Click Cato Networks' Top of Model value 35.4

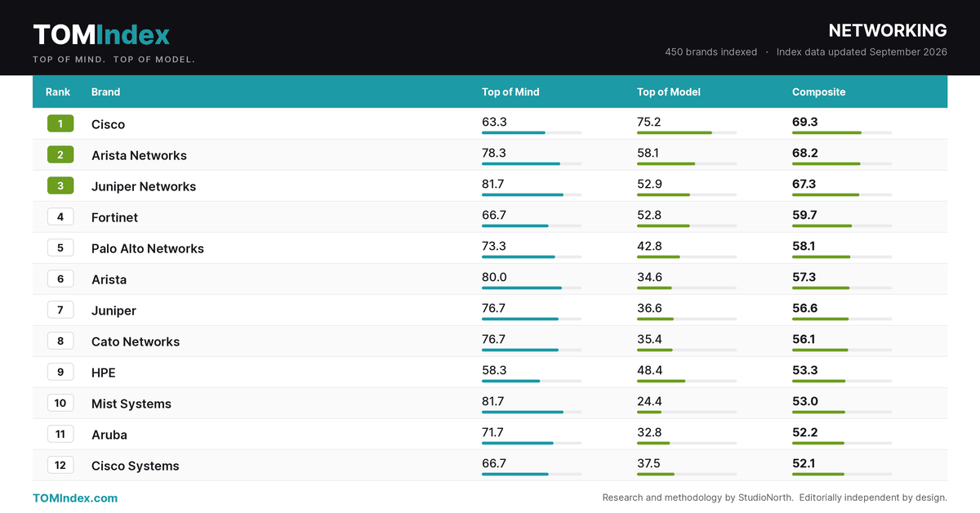point(649,339)
